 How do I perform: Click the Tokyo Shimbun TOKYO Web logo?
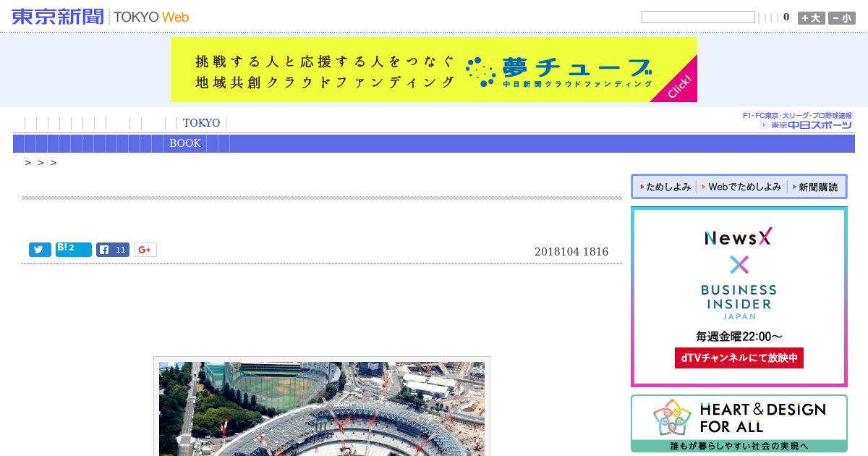(101, 16)
